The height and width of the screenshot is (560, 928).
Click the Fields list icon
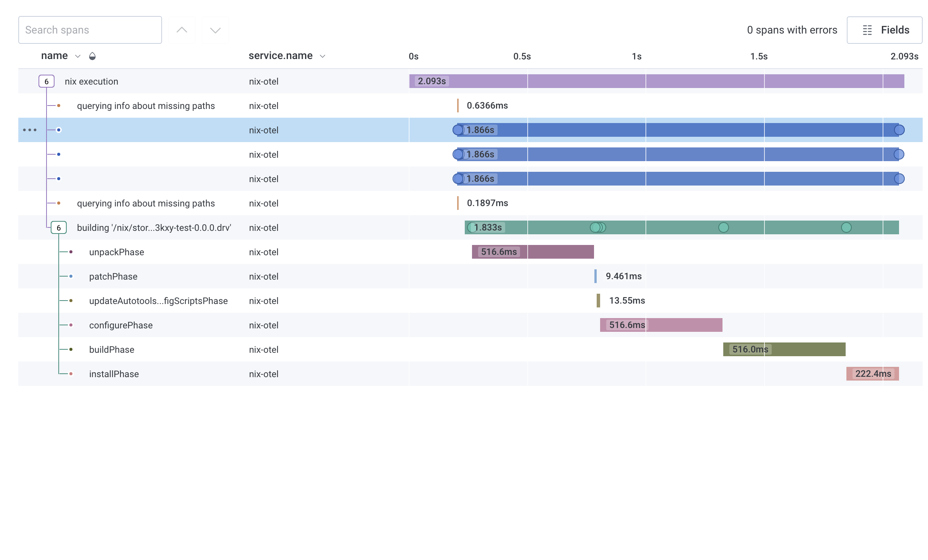click(867, 30)
